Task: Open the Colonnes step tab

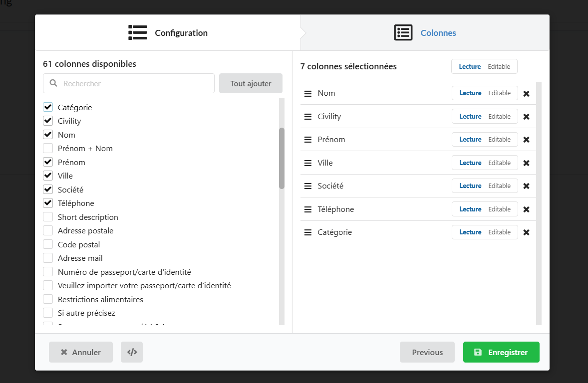Action: point(425,33)
